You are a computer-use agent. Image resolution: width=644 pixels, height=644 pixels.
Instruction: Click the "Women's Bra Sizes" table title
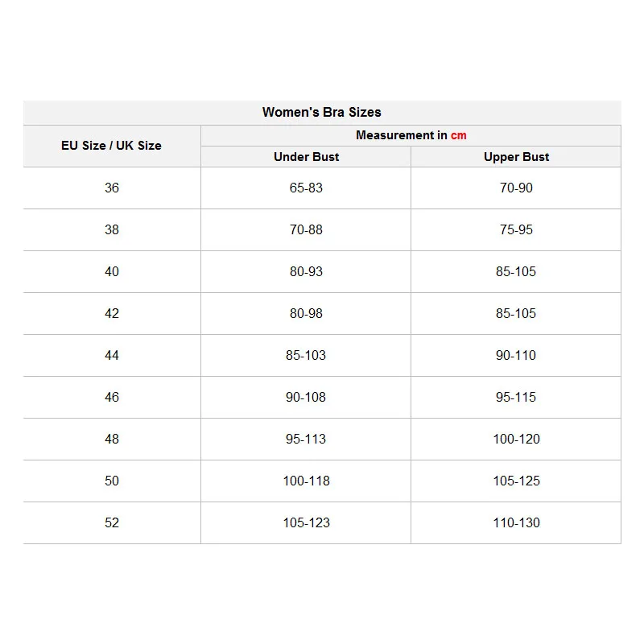point(321,113)
